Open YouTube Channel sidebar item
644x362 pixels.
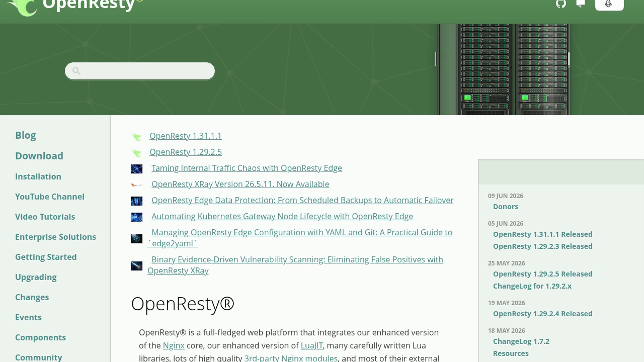(50, 196)
